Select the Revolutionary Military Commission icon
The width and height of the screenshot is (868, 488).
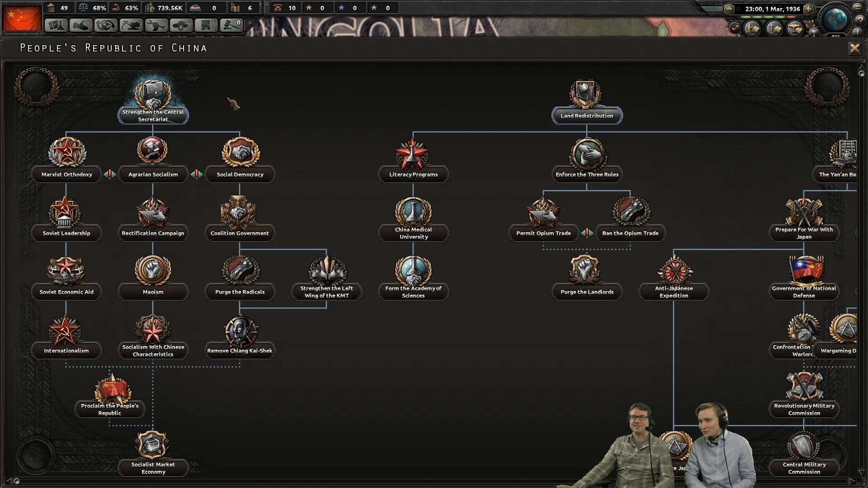(804, 387)
